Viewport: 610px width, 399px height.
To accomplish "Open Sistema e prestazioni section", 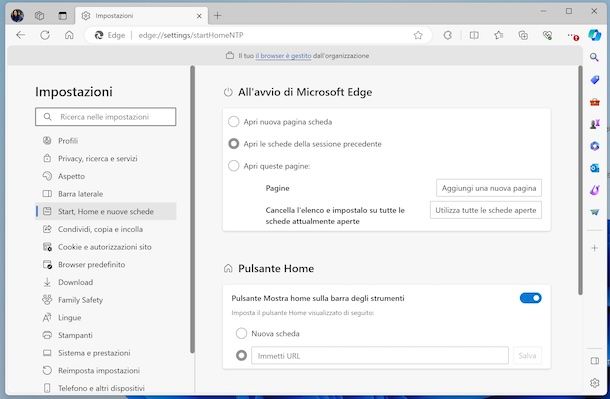I will (106, 353).
